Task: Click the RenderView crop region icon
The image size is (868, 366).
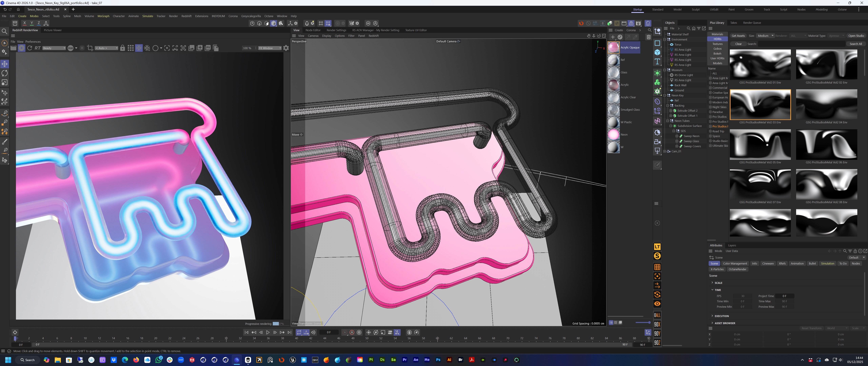Action: [90, 48]
